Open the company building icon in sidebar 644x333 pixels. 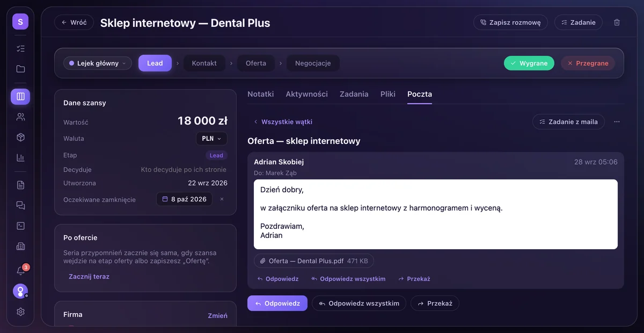pos(20,246)
